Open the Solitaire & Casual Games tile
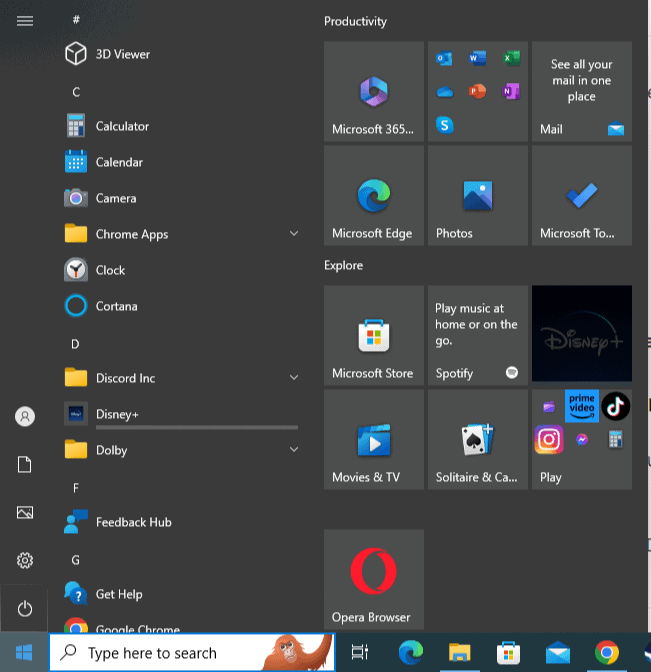Image resolution: width=651 pixels, height=672 pixels. (477, 439)
